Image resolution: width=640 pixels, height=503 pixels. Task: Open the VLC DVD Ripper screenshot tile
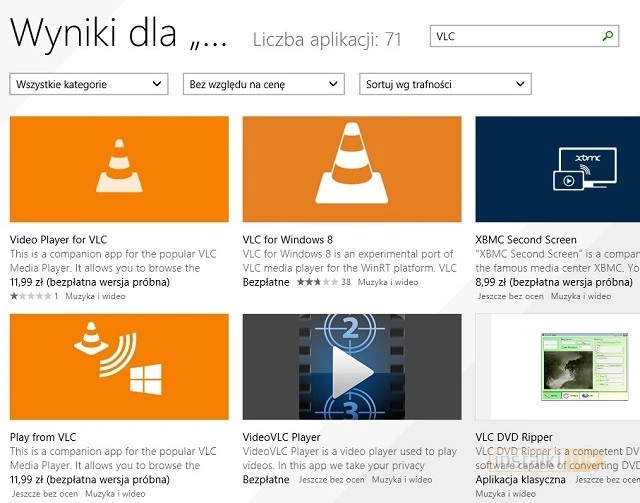coord(558,367)
